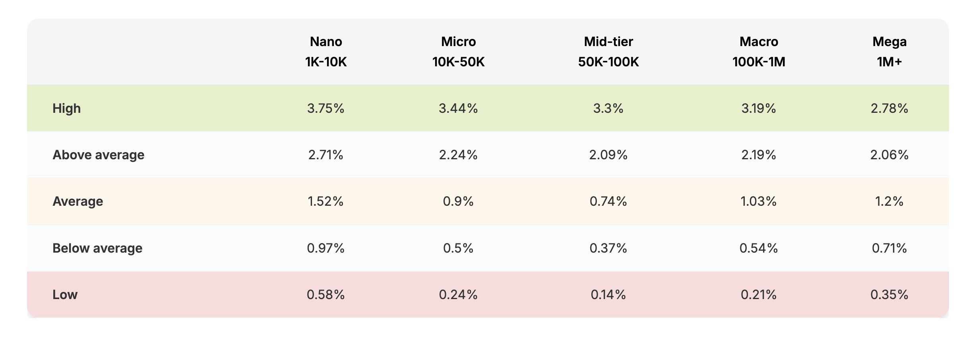Click the Mega 1M+ column header
Viewport: 980px width, 340px height.
point(889,52)
